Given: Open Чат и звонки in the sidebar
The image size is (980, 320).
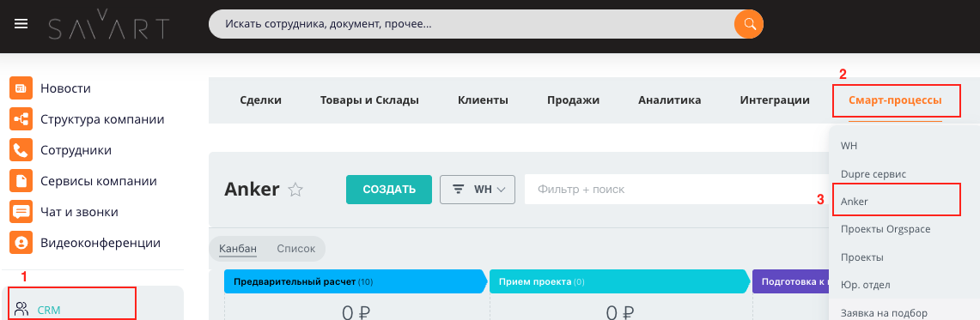Looking at the screenshot, I should [x=79, y=212].
